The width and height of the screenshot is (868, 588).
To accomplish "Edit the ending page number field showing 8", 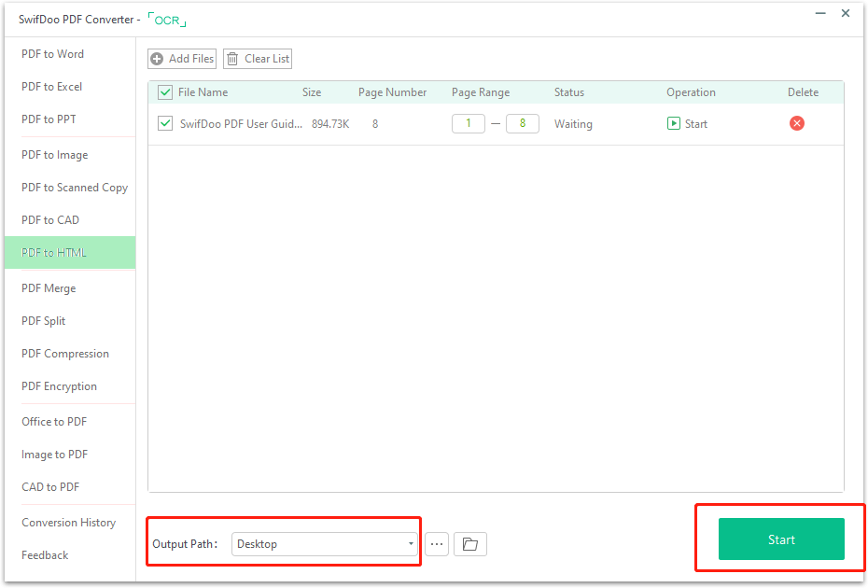I will pyautogui.click(x=522, y=122).
